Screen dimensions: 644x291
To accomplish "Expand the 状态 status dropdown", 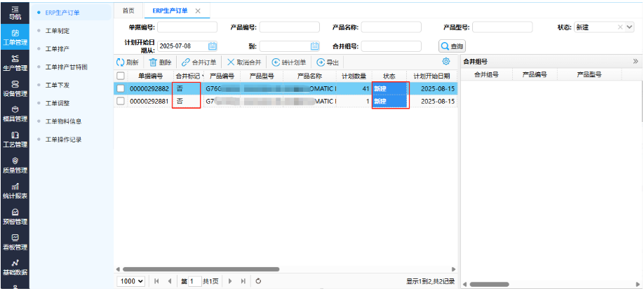I will pos(629,27).
